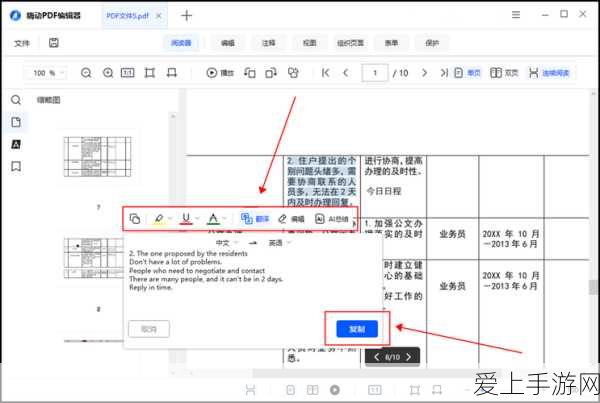The width and height of the screenshot is (600, 403).
Task: Click the 'Don't have a lot of problems.' line
Action: tap(175, 262)
